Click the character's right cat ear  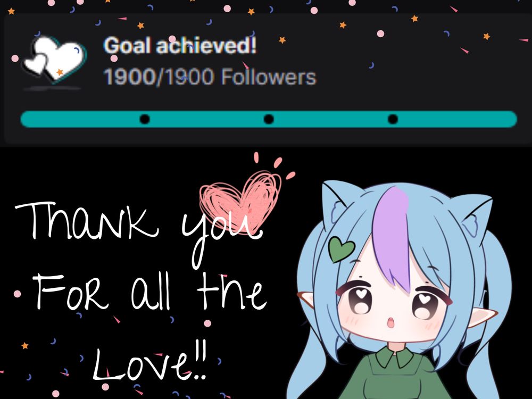[x=475, y=217]
